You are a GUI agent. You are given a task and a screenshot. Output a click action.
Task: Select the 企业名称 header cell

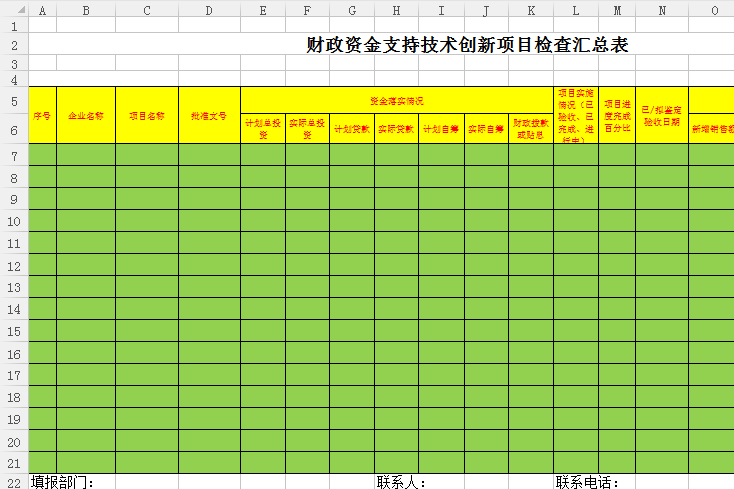[86, 115]
